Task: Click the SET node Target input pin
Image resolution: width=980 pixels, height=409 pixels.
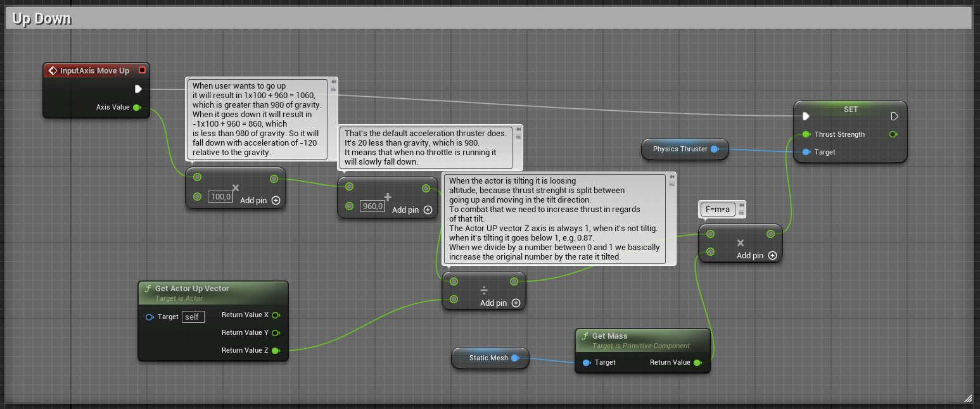Action: click(x=806, y=152)
